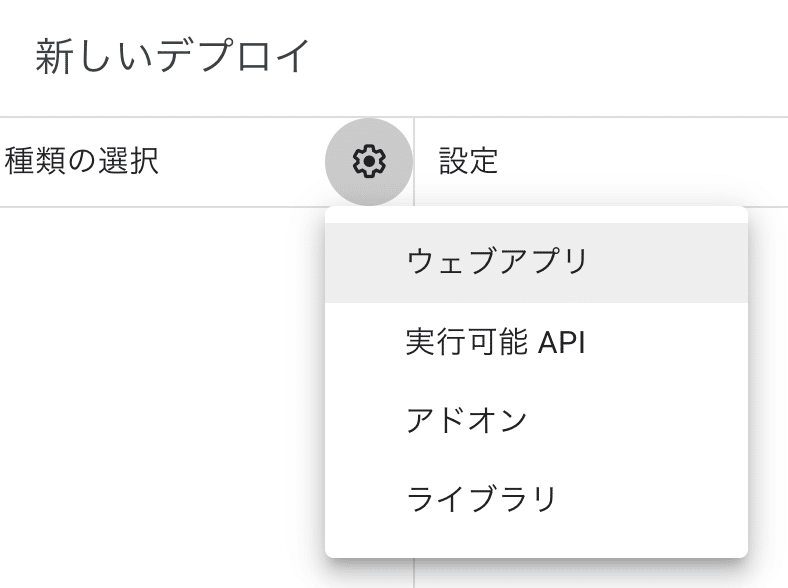Click the gear icon beside 種類の選択
The image size is (788, 588).
coord(369,161)
